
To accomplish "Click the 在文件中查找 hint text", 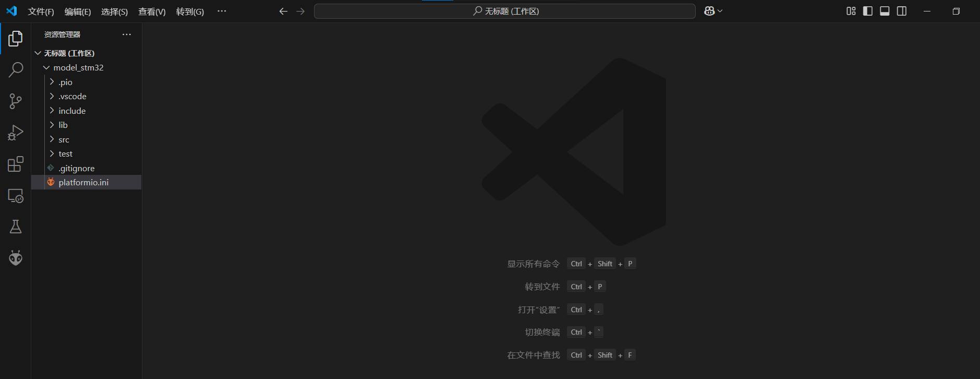I will click(x=534, y=355).
